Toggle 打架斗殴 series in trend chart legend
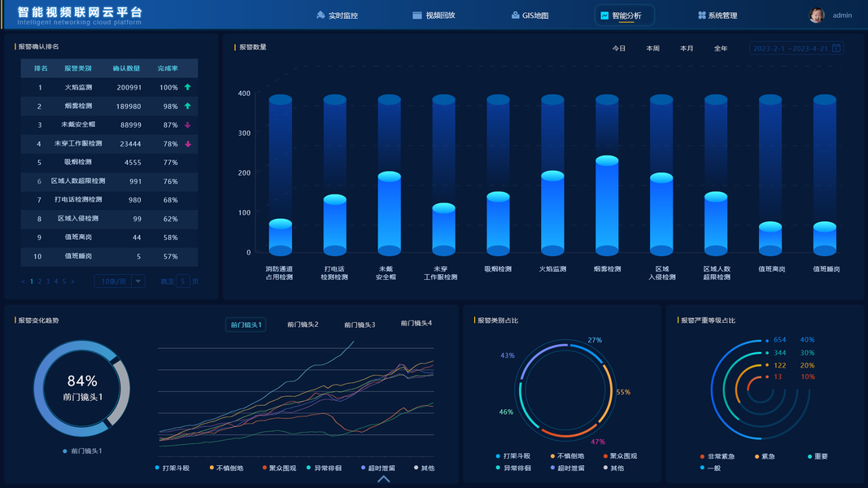Screen dimensions: 868x488 [x=172, y=468]
